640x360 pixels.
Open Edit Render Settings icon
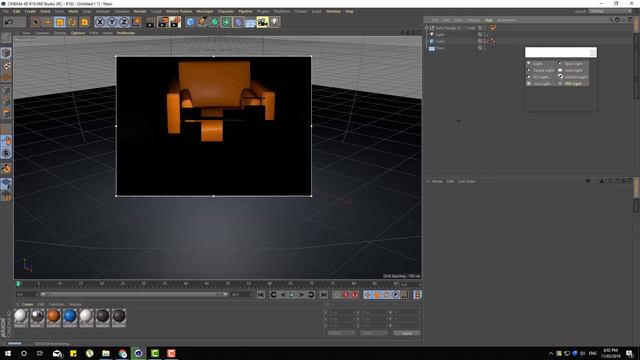pos(175,22)
